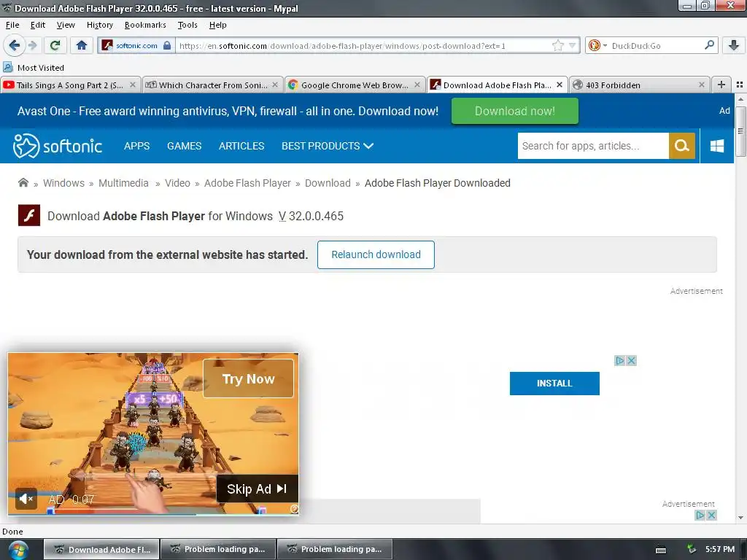Close the Google Chrome Web Browser tab

[417, 85]
